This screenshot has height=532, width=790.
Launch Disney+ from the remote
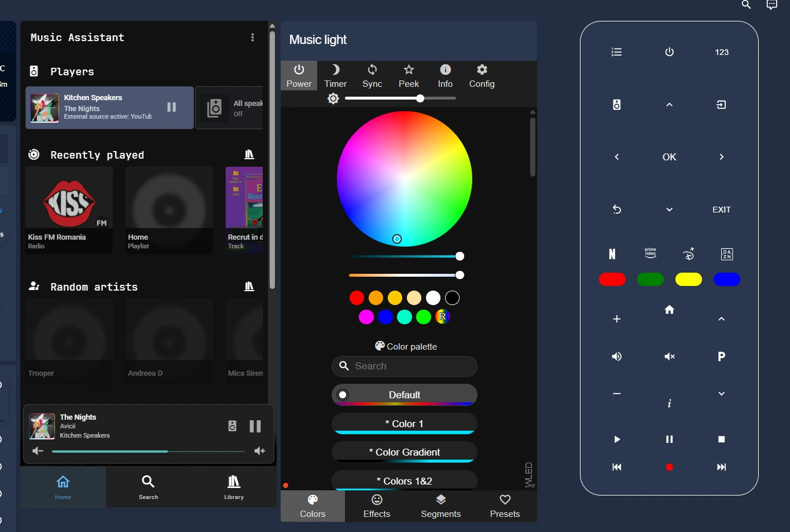(x=689, y=254)
